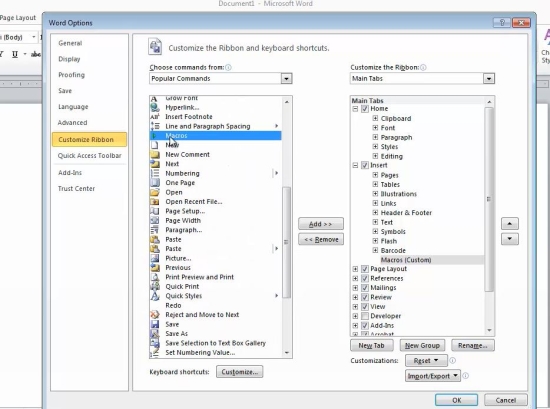
Task: Click the Next command icon
Action: (155, 164)
